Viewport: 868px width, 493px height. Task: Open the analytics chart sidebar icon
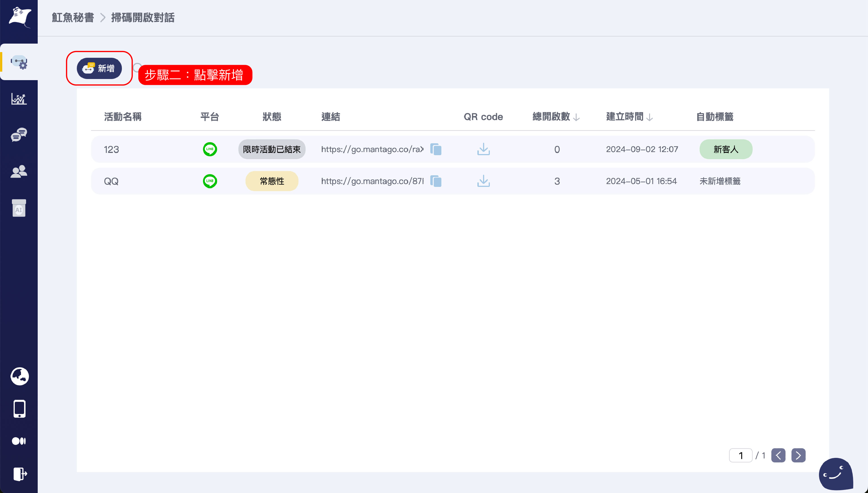point(19,99)
